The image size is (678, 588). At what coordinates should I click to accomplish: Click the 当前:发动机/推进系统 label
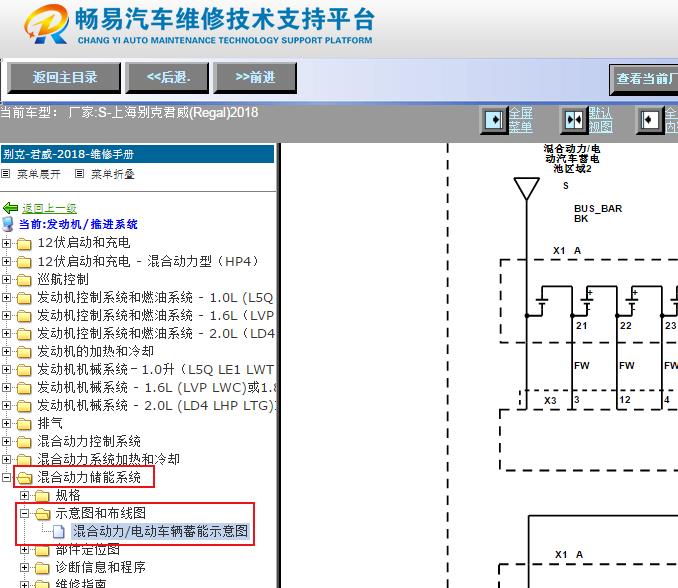(78, 224)
